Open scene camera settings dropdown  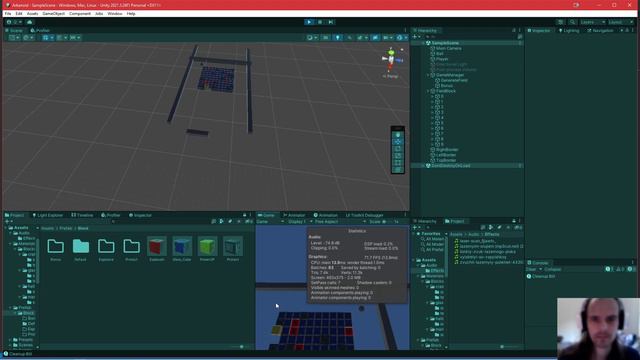point(387,38)
